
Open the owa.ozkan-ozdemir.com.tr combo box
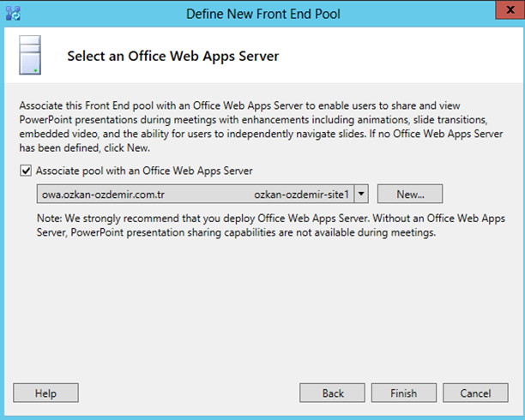coord(202,194)
